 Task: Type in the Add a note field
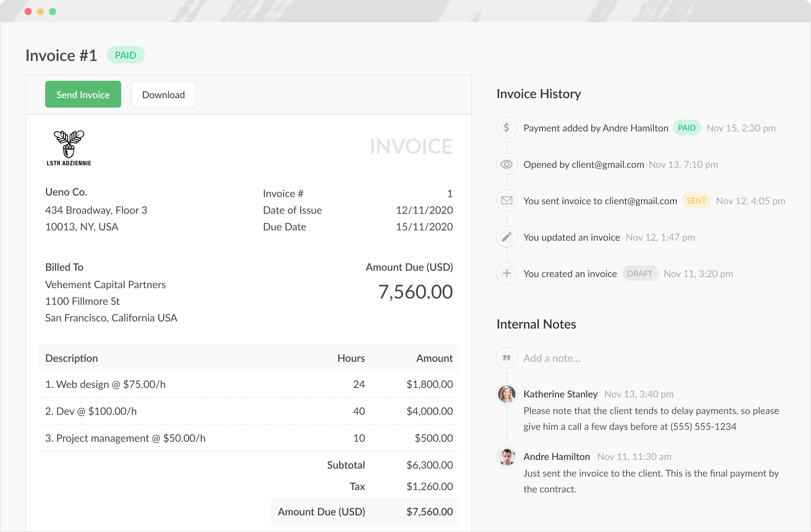[552, 358]
